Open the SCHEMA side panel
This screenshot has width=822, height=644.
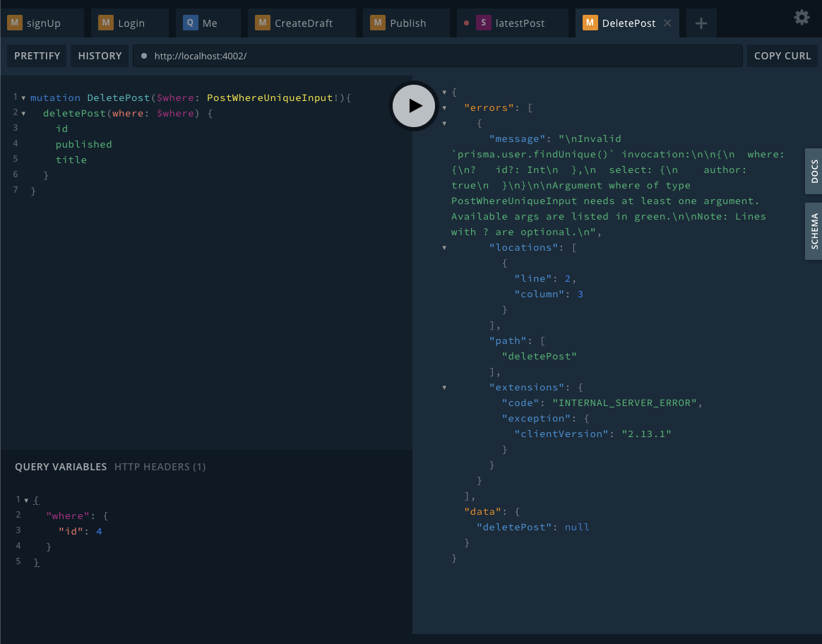pyautogui.click(x=814, y=231)
